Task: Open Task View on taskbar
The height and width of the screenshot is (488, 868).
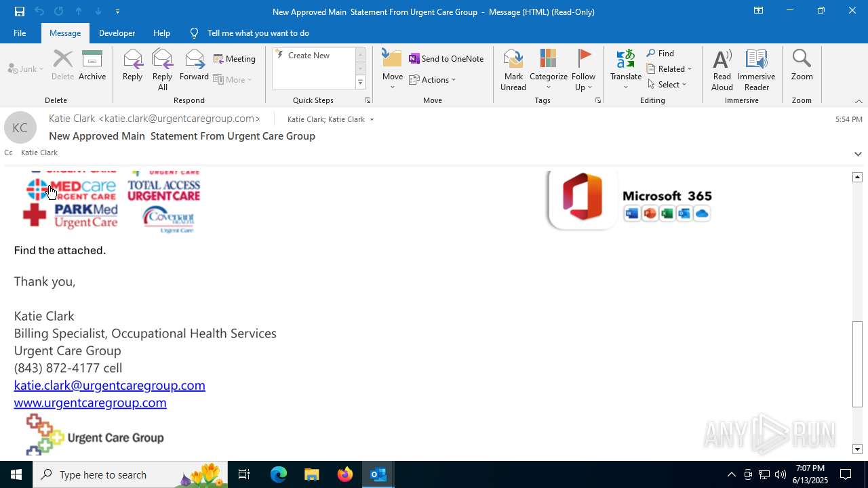Action: (x=244, y=474)
